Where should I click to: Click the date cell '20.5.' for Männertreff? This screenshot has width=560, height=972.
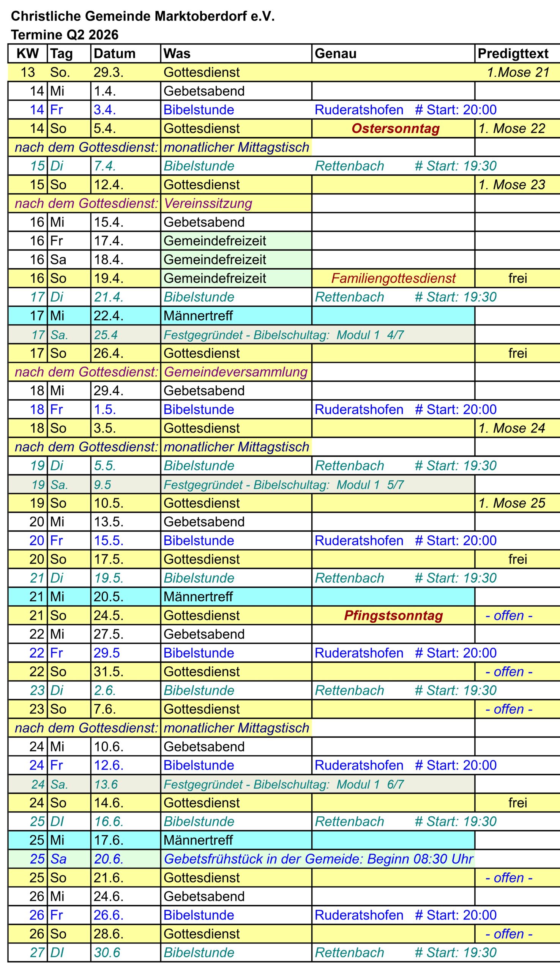[109, 596]
